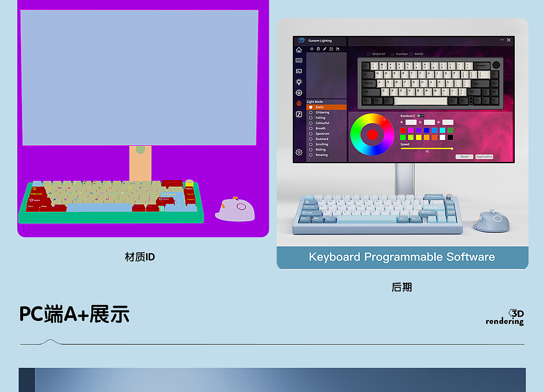This screenshot has height=392, width=544.
Task: Click the Tab key on software keyboard
Action: tap(367, 75)
